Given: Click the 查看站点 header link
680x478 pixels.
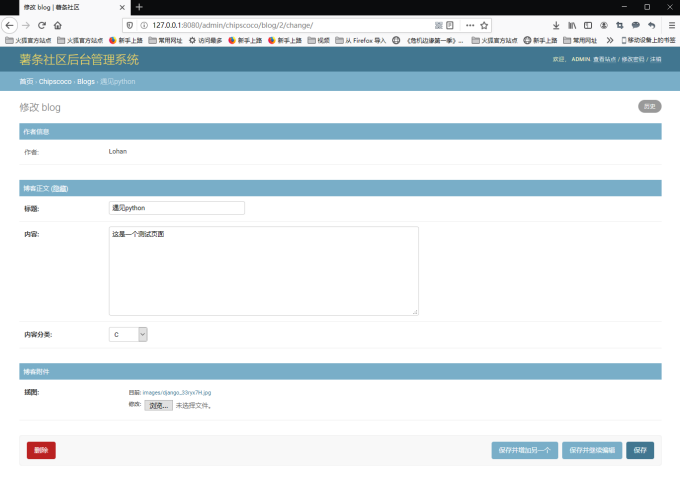Looking at the screenshot, I should (605, 59).
